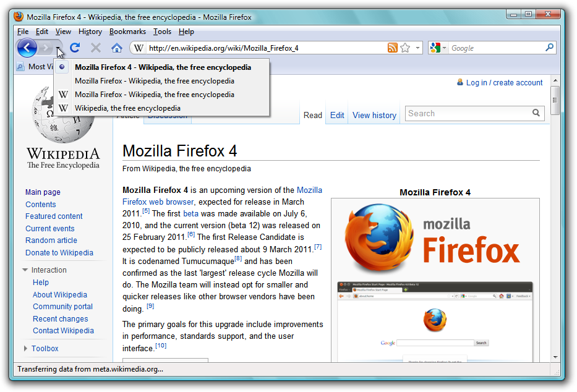The image size is (577, 392).
Task: Click the page's vertical scrollbar thumb
Action: coord(555,100)
